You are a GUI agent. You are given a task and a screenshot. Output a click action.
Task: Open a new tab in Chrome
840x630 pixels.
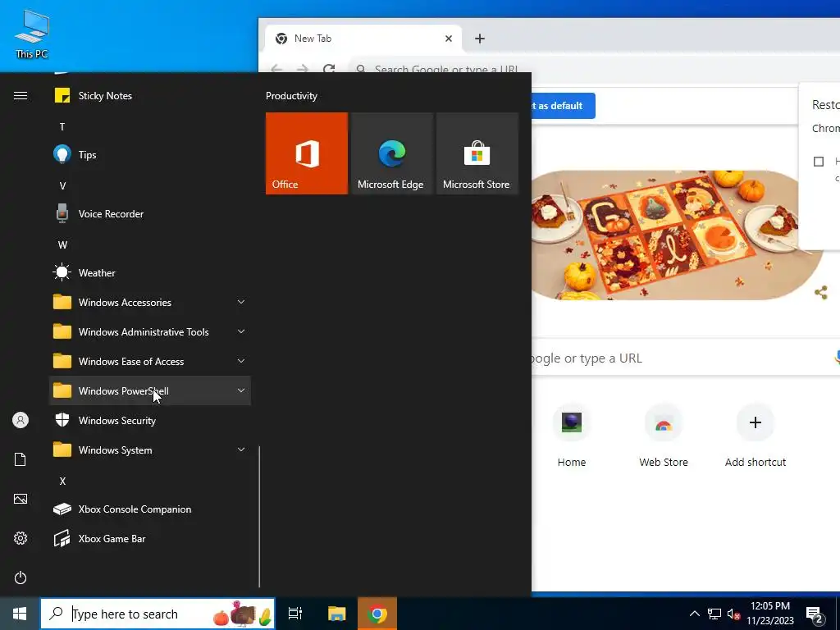click(x=479, y=39)
